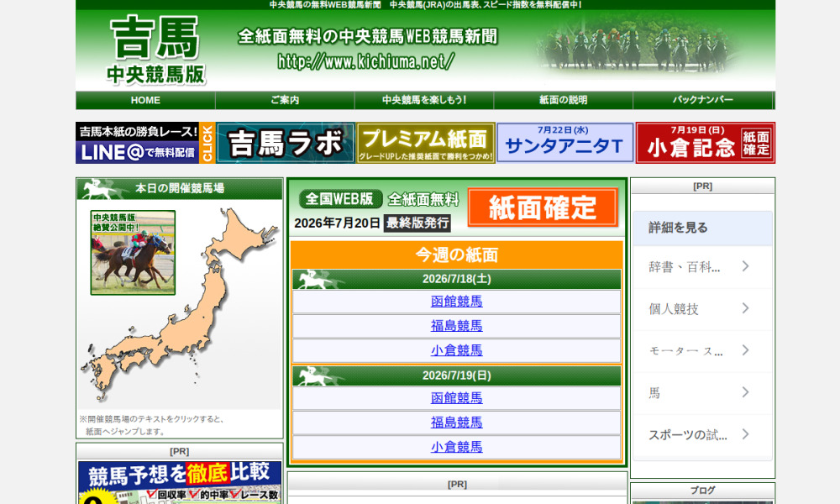Select 中央競馬を楽しもう! in navigation bar
840x504 pixels.
(x=423, y=100)
